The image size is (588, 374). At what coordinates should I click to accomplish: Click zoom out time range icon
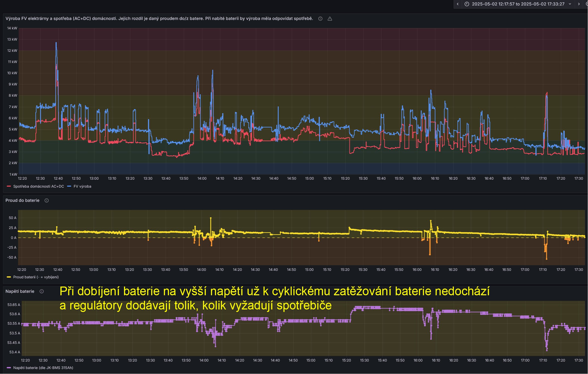[x=587, y=4]
